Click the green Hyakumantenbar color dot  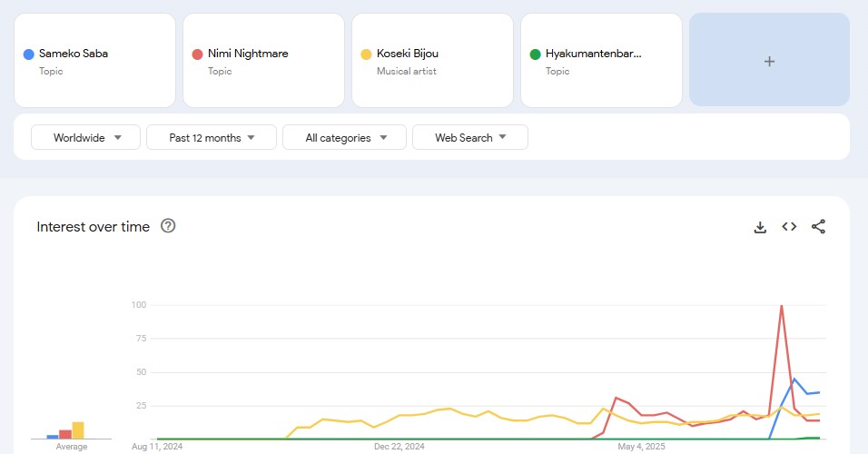[536, 54]
